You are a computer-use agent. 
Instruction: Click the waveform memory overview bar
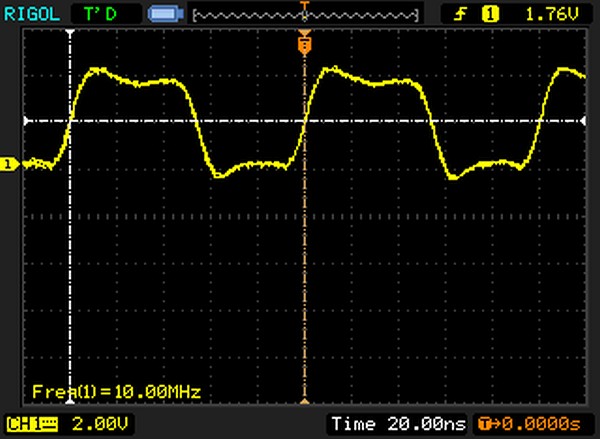[305, 15]
